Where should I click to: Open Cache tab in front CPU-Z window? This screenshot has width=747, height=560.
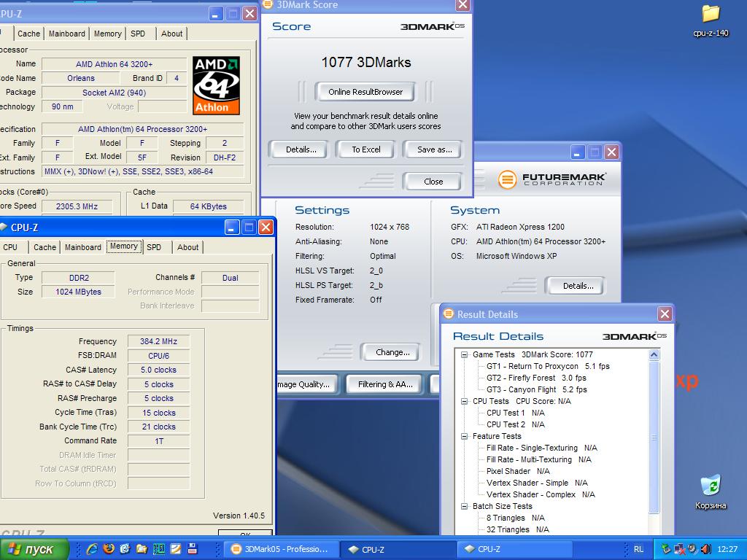coord(44,247)
